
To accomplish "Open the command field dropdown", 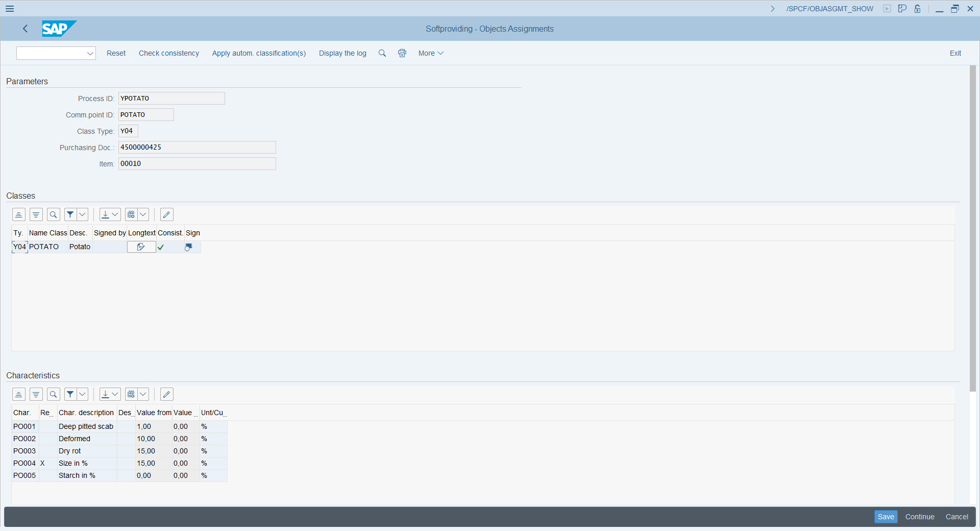I will pyautogui.click(x=90, y=53).
